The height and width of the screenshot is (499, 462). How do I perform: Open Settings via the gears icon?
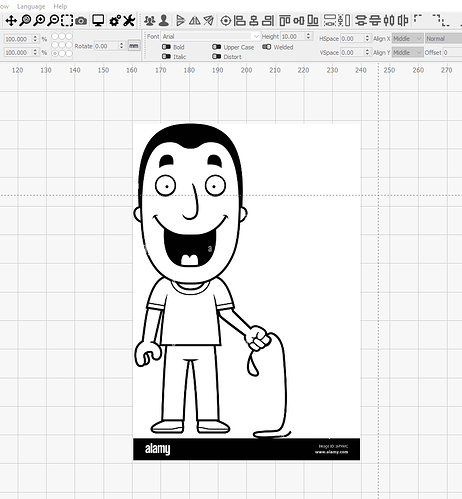pos(115,21)
